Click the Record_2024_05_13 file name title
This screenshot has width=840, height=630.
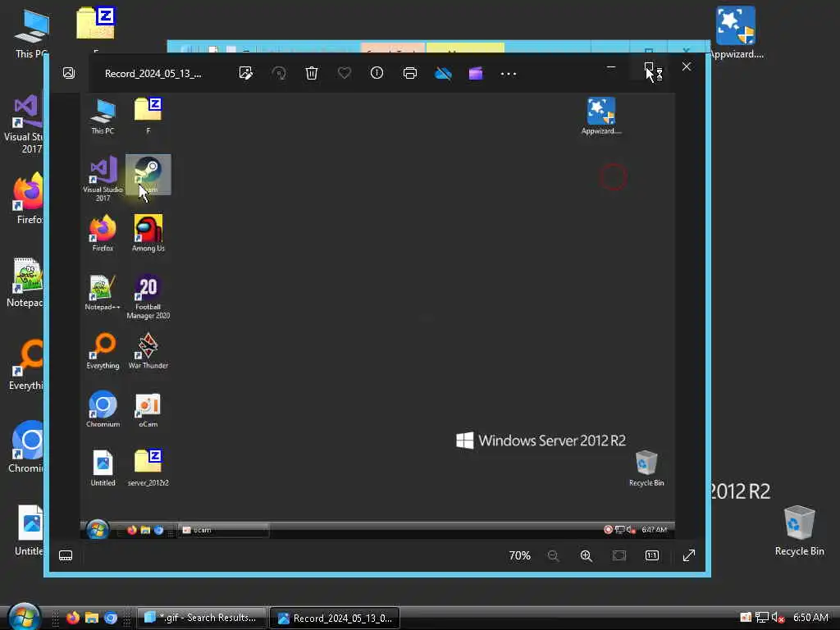[x=153, y=73]
